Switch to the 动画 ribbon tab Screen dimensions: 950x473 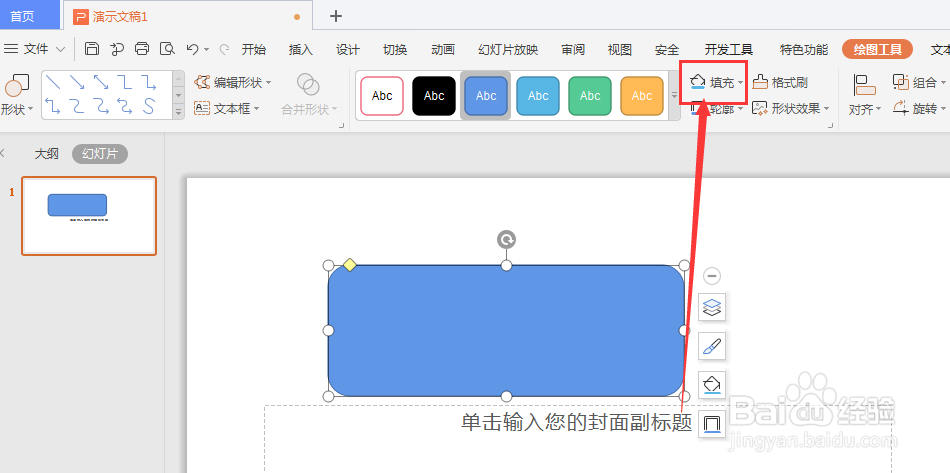pyautogui.click(x=443, y=50)
